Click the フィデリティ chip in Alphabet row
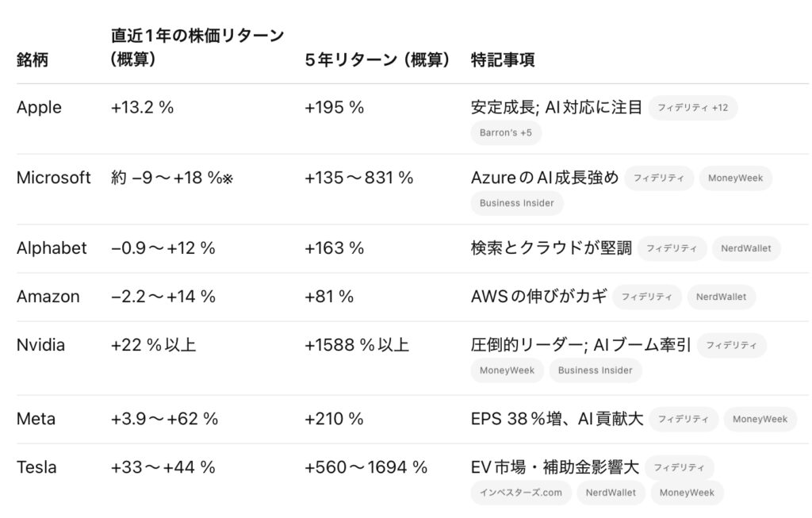812x518 pixels. pyautogui.click(x=672, y=249)
